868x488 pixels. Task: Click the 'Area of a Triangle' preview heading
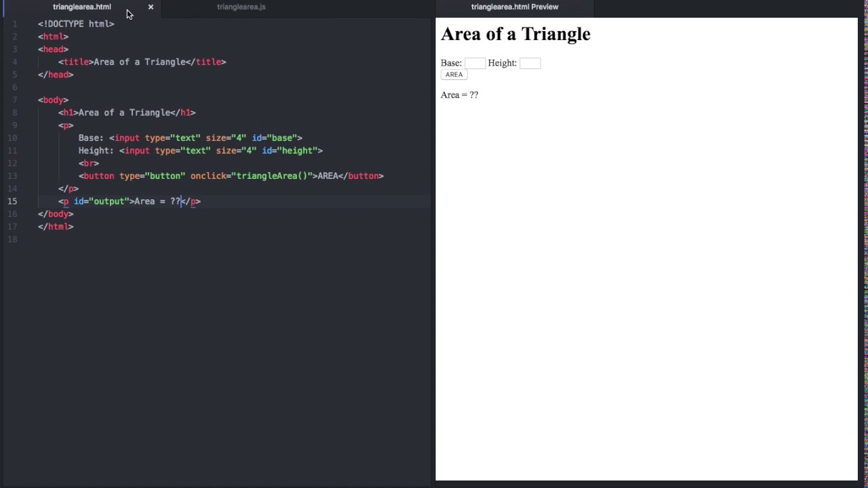pyautogui.click(x=515, y=34)
